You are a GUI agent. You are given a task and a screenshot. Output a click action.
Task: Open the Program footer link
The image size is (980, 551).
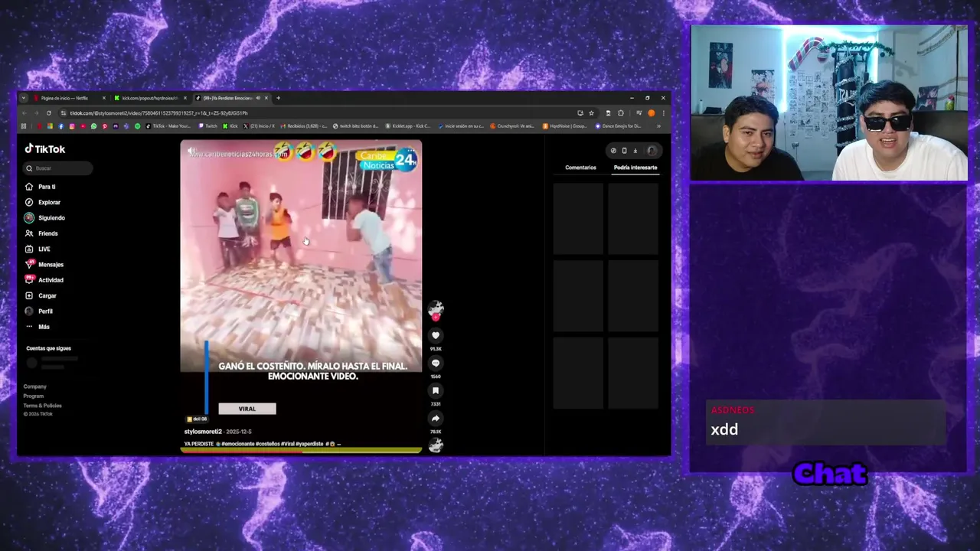[x=33, y=396]
